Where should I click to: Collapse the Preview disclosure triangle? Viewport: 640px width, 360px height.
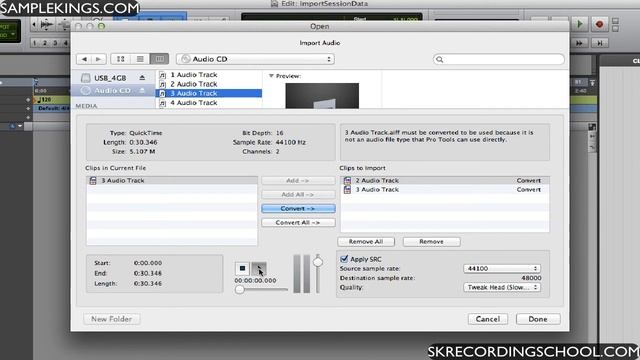coord(271,76)
